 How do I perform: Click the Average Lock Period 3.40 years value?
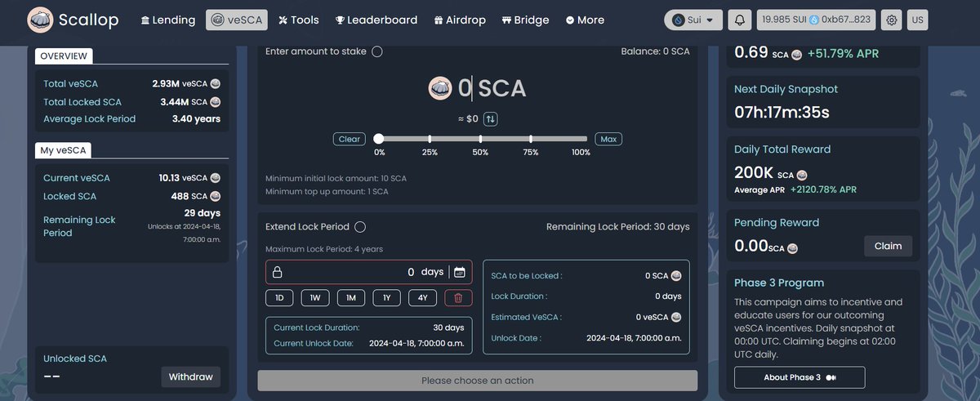click(x=196, y=119)
